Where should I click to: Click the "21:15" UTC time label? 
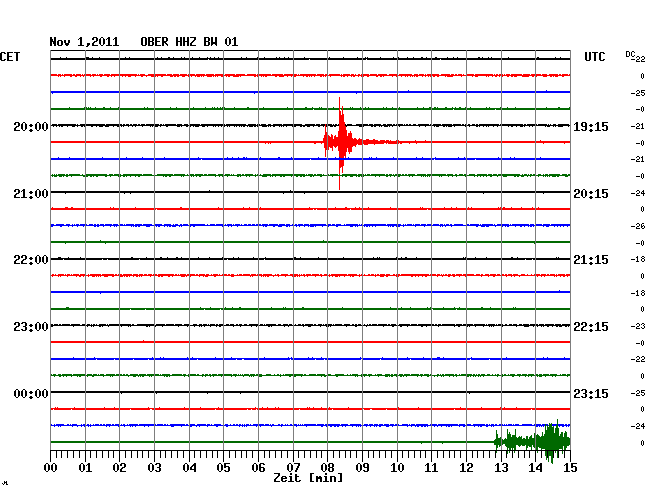591,260
